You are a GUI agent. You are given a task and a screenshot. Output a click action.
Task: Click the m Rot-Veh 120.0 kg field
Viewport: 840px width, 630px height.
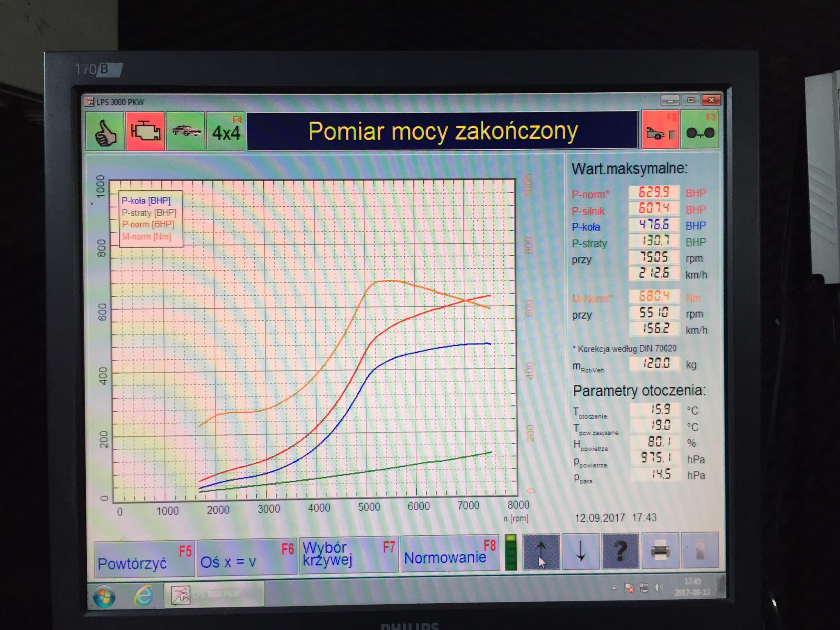click(655, 363)
